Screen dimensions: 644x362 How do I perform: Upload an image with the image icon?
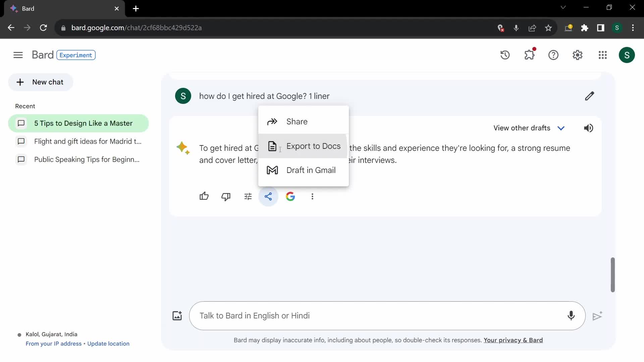(177, 316)
